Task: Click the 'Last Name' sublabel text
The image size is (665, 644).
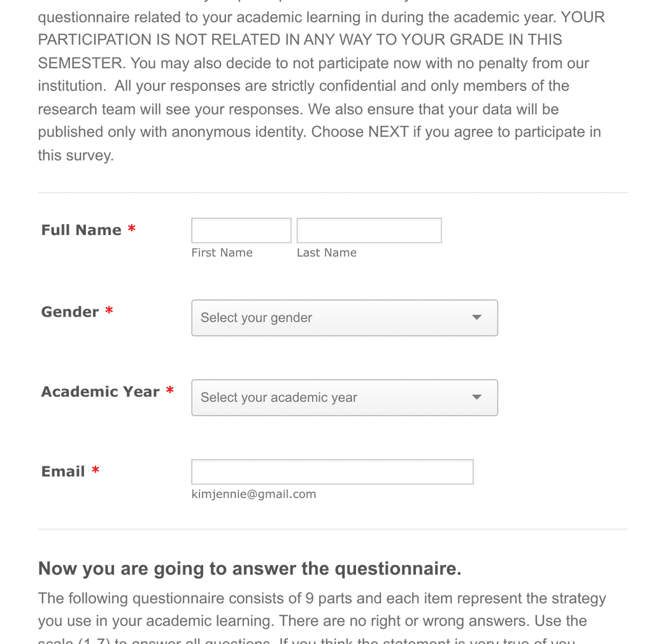Action: tap(326, 253)
